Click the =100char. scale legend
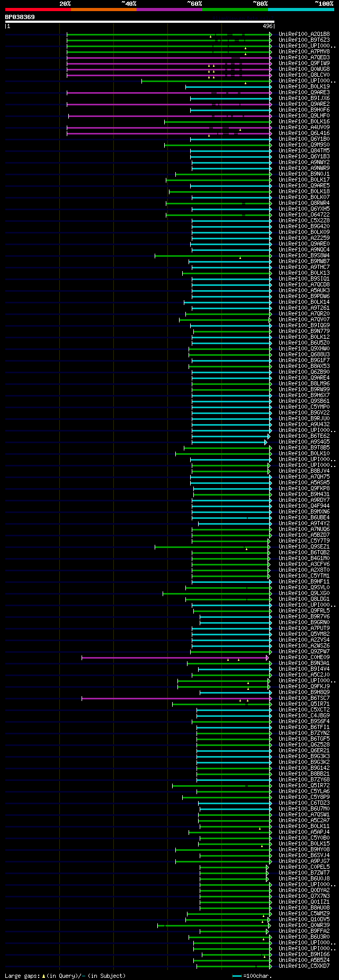Viewport: 339px width, 980px height. click(252, 976)
